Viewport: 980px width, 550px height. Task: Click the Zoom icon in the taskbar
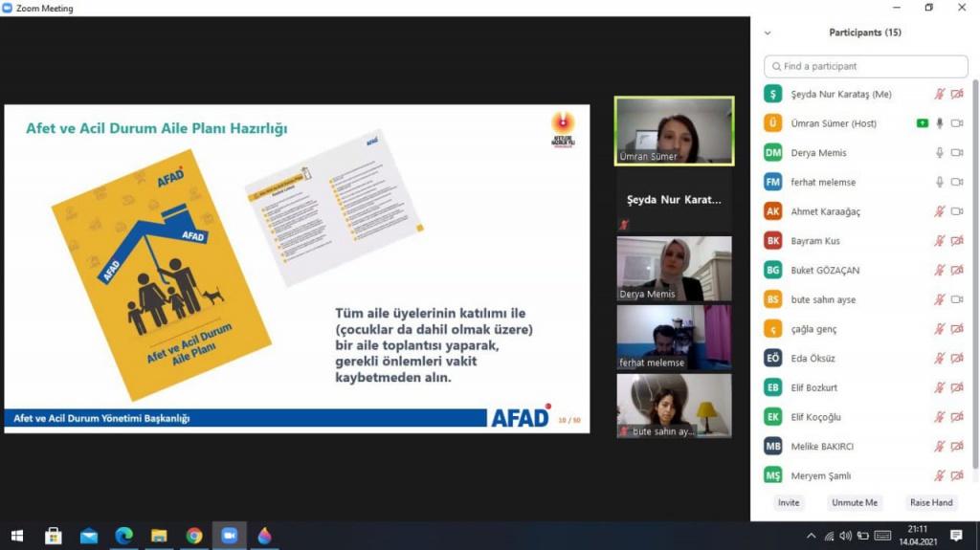click(229, 536)
